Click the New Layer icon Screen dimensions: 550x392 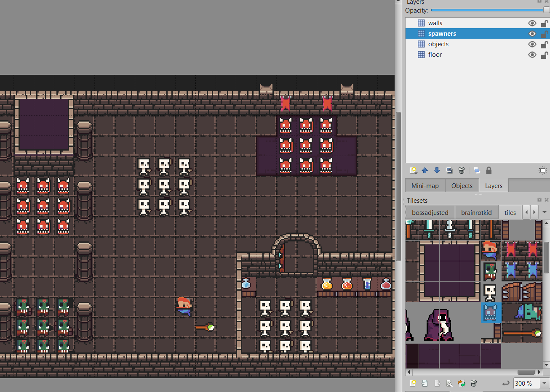tap(413, 170)
